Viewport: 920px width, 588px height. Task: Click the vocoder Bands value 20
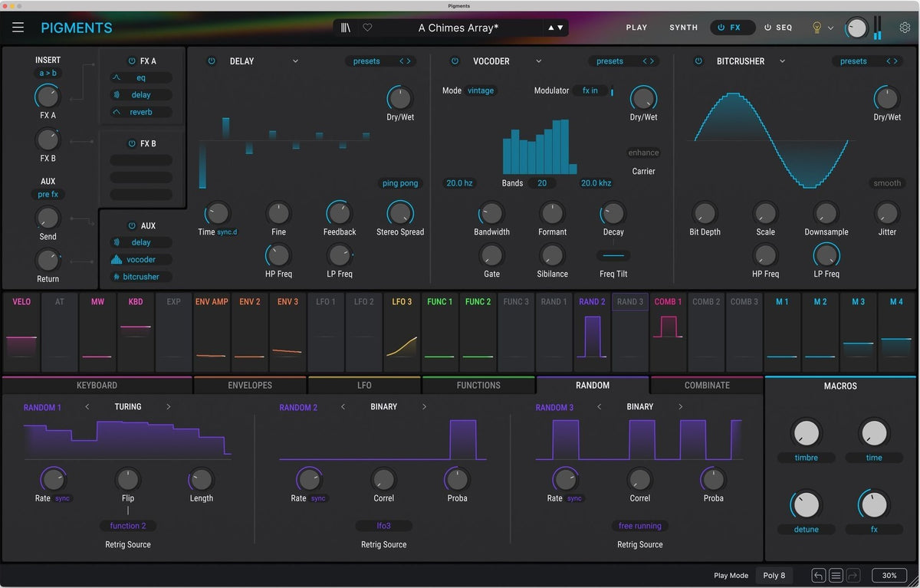coord(542,183)
